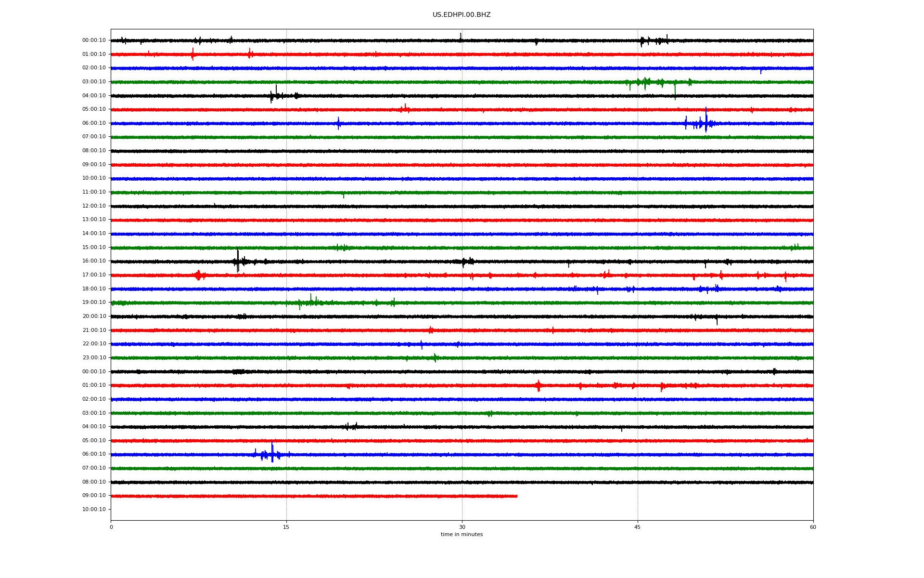This screenshot has width=924, height=578.
Task: Click the 12:00:10 row label
Action: coord(94,206)
